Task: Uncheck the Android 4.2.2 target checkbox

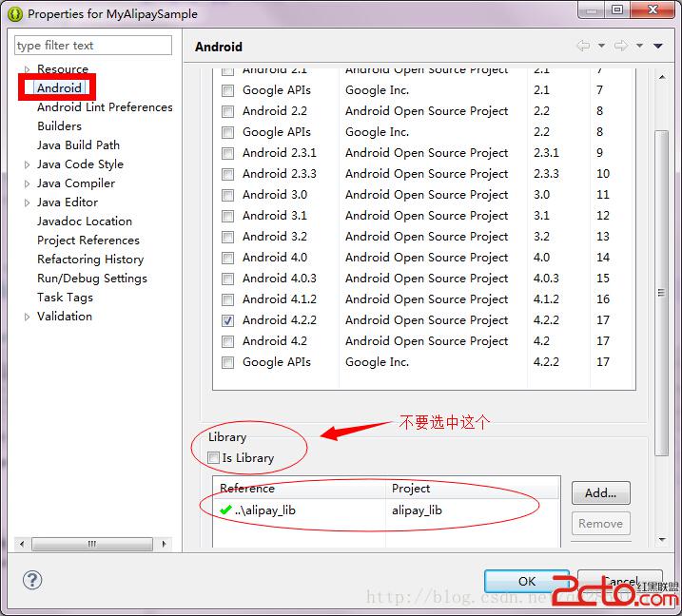Action: pos(227,320)
